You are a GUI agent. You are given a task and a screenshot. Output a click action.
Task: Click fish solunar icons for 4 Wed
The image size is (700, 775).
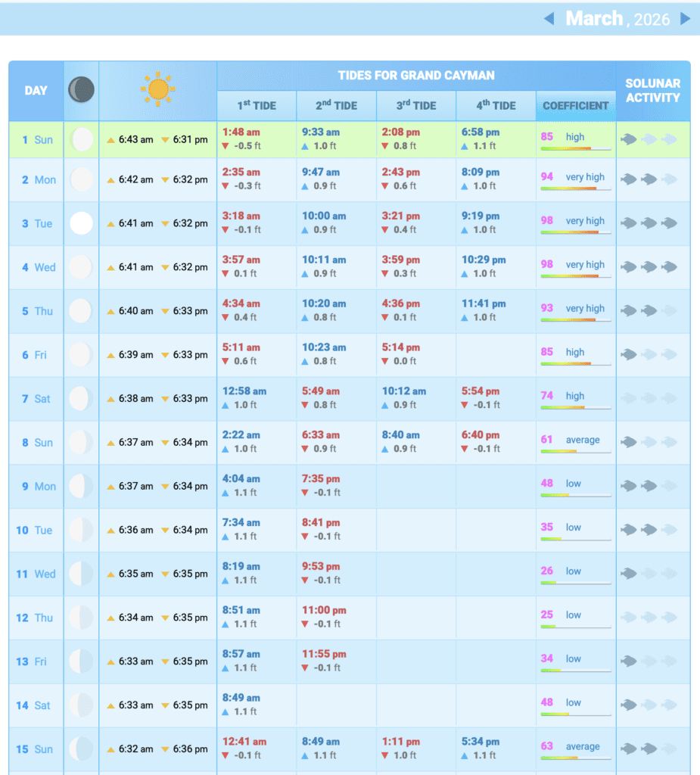[648, 266]
